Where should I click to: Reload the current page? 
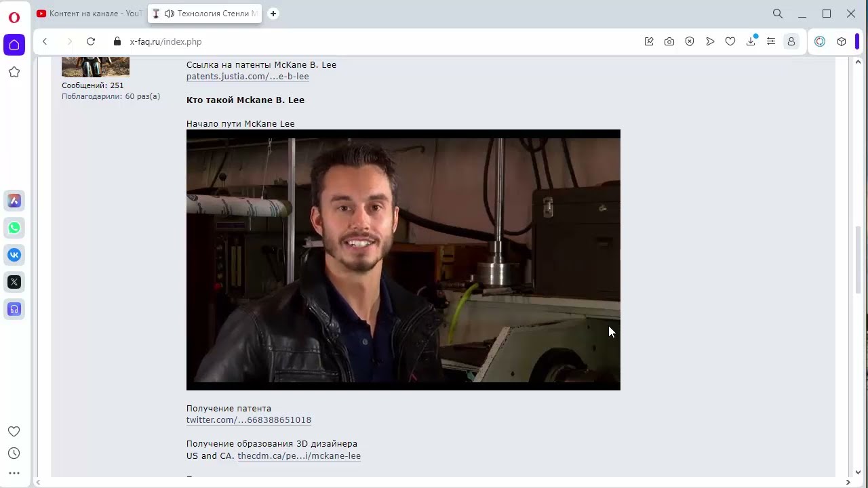point(91,41)
